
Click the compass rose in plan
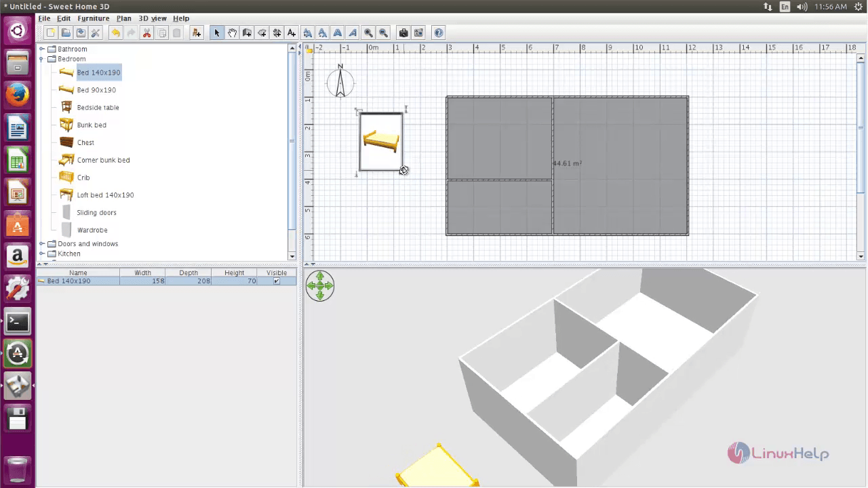tap(340, 81)
